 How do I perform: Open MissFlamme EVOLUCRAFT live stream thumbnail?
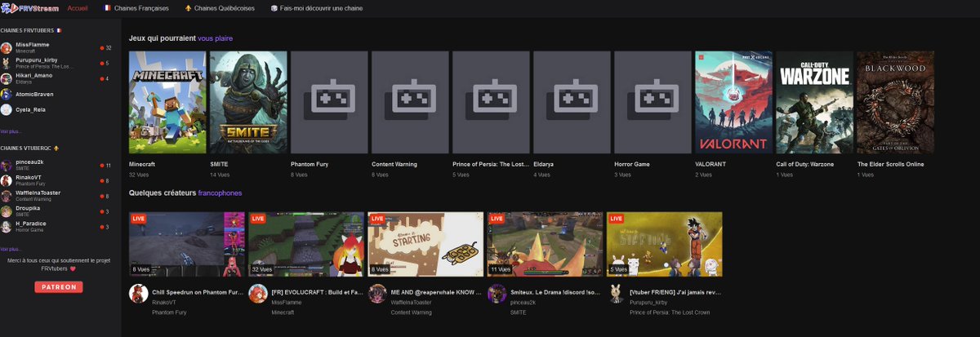pos(306,245)
